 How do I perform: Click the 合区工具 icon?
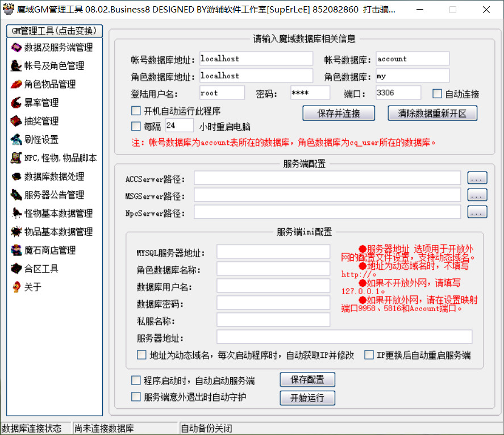(x=16, y=269)
